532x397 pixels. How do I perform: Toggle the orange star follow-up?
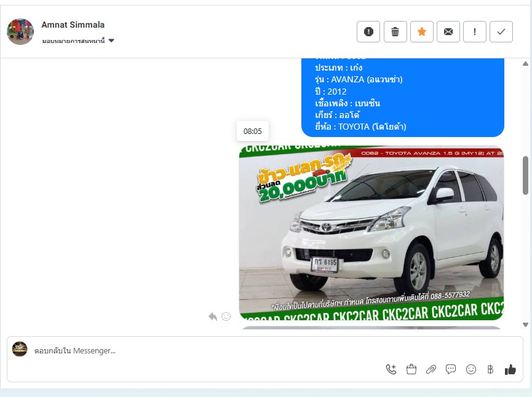[x=421, y=31]
